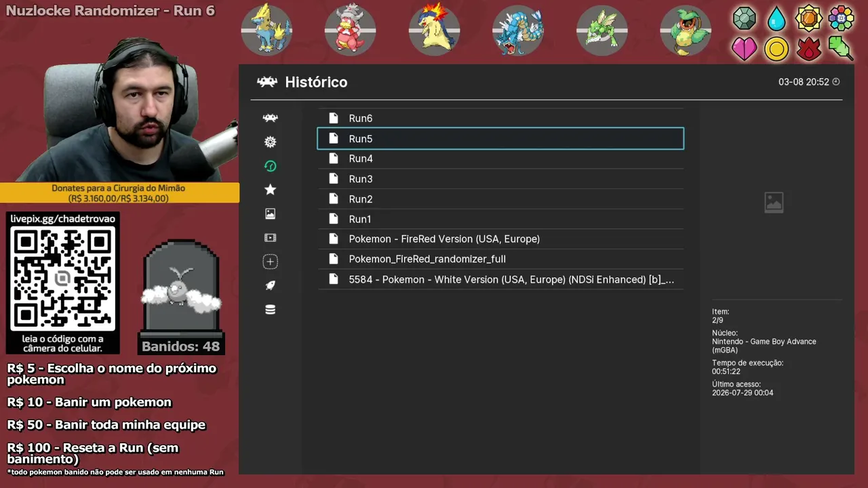868x488 pixels.
Task: Click the R$ 50 - Banir toda minha equipe text
Action: coord(106,425)
